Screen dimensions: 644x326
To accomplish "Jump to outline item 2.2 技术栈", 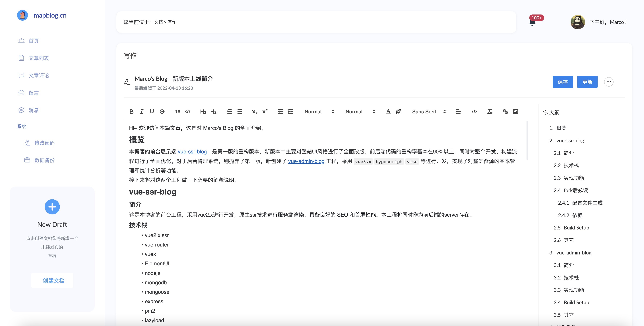I will (x=566, y=165).
